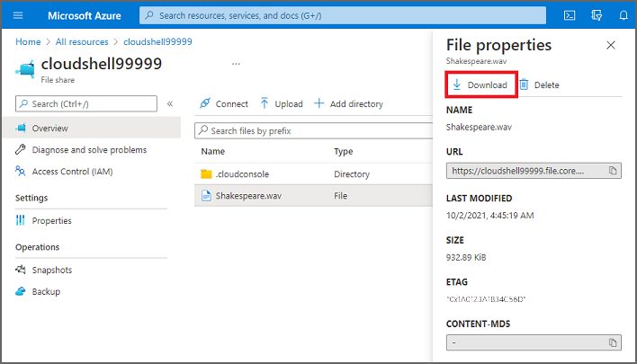Focus the Search resources, services, and docs box
Viewport: 637px width, 364px height.
pos(343,15)
